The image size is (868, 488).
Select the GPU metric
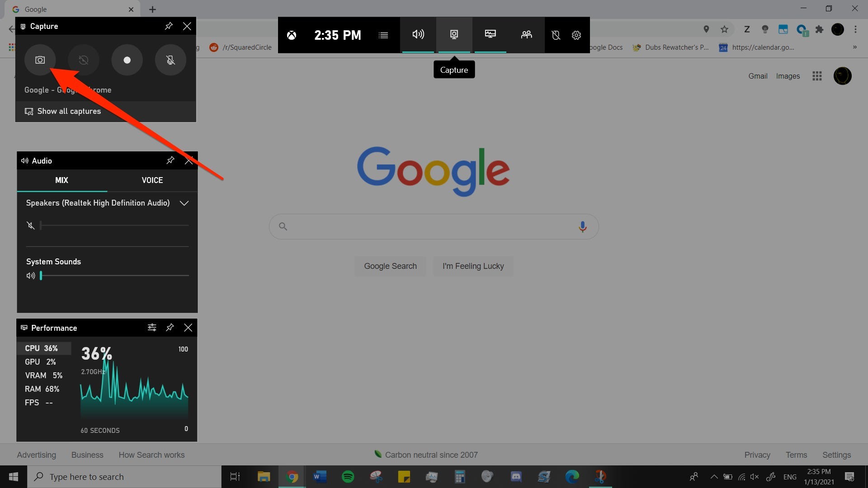(44, 362)
